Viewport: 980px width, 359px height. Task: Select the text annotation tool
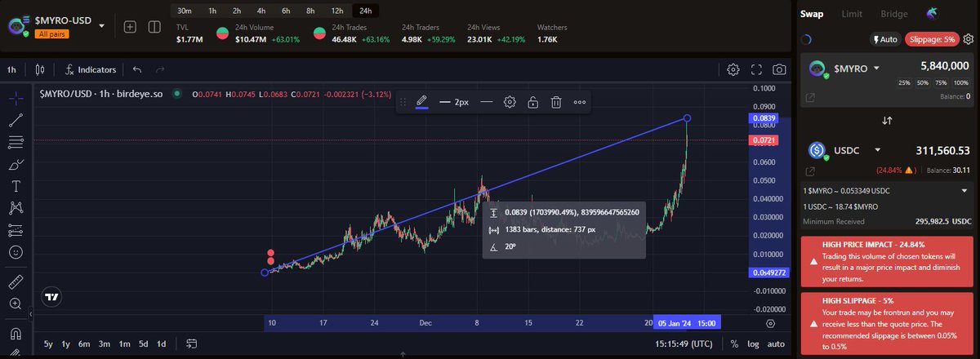[x=16, y=187]
